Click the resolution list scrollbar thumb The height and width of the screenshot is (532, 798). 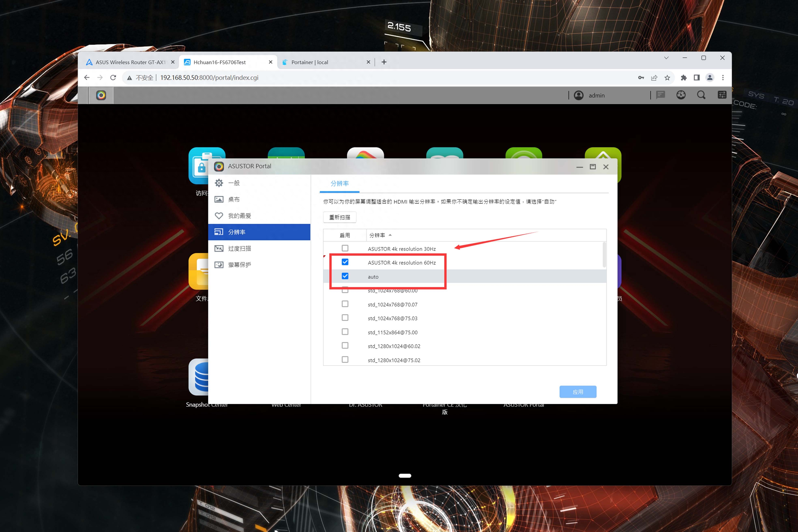click(x=604, y=254)
